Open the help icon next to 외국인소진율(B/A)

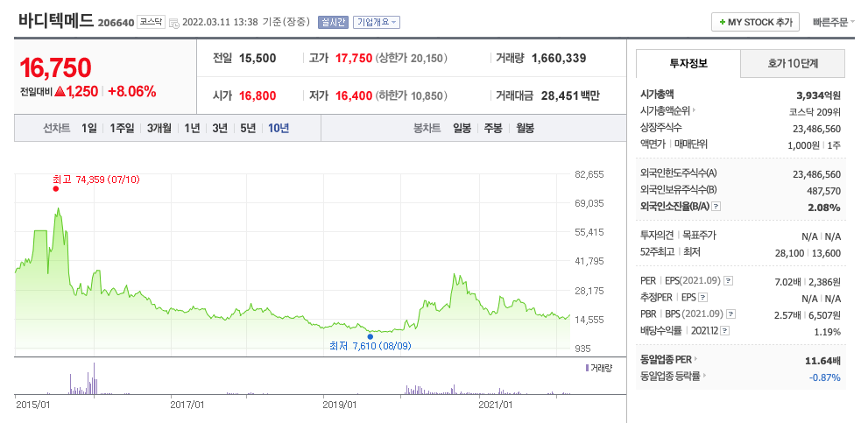pos(716,207)
